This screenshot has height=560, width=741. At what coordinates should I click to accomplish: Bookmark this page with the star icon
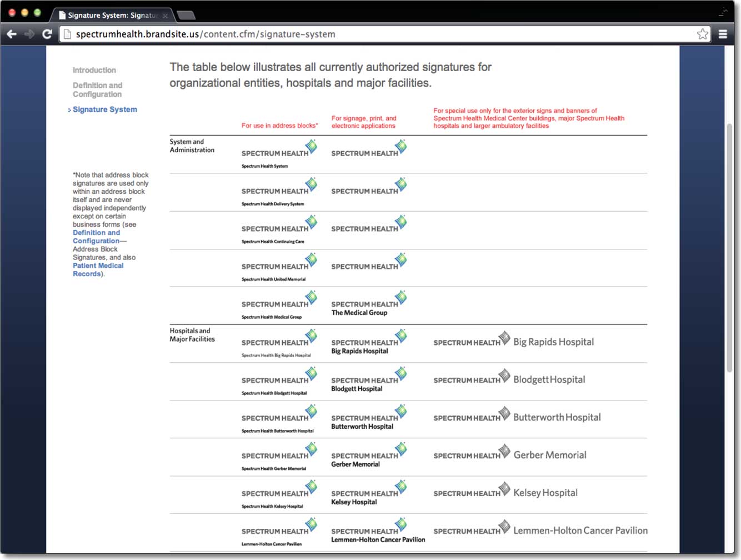point(703,34)
